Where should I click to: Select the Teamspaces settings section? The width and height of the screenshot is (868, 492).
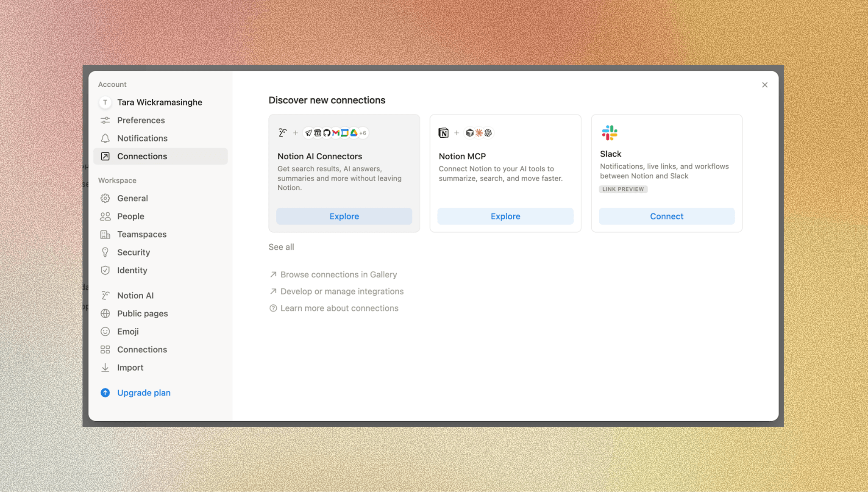tap(142, 234)
